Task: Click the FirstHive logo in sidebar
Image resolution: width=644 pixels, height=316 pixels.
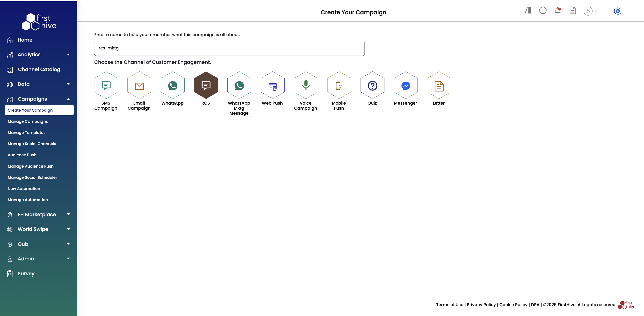Action: [x=39, y=22]
